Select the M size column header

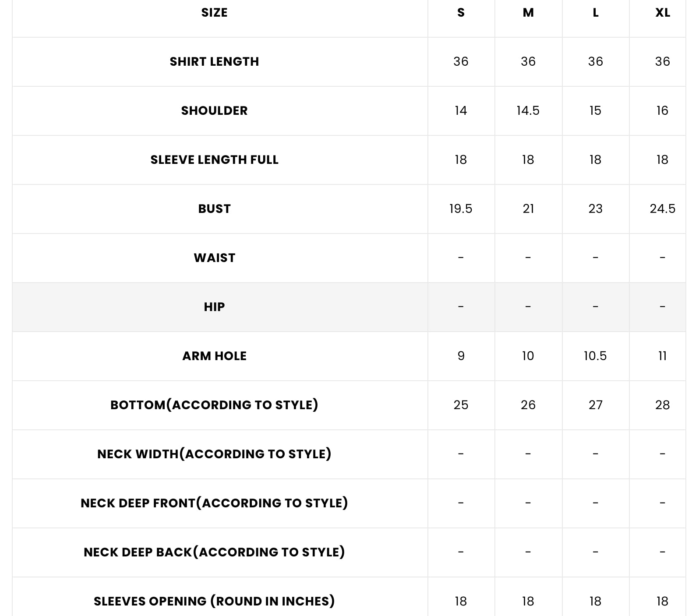click(528, 13)
